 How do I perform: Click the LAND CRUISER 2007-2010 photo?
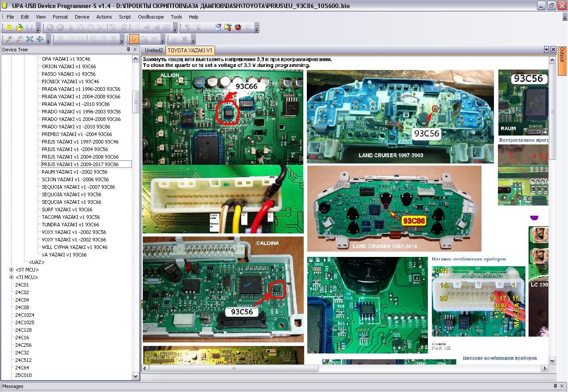[394, 209]
